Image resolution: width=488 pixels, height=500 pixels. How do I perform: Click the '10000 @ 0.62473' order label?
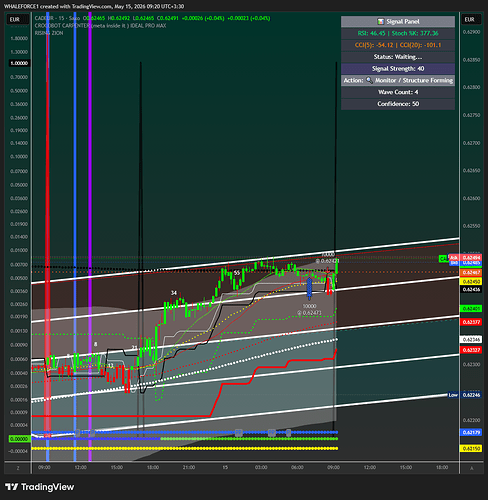tap(309, 309)
